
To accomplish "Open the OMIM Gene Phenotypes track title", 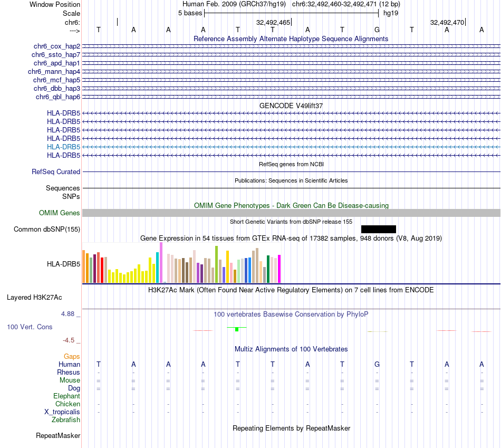I will point(291,205).
